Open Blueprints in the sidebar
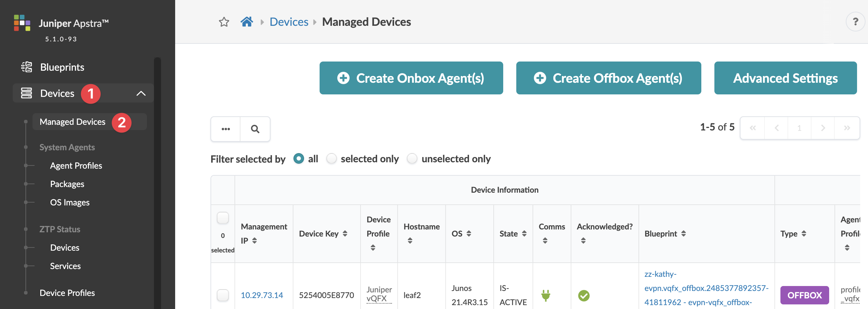The height and width of the screenshot is (309, 868). coord(62,67)
